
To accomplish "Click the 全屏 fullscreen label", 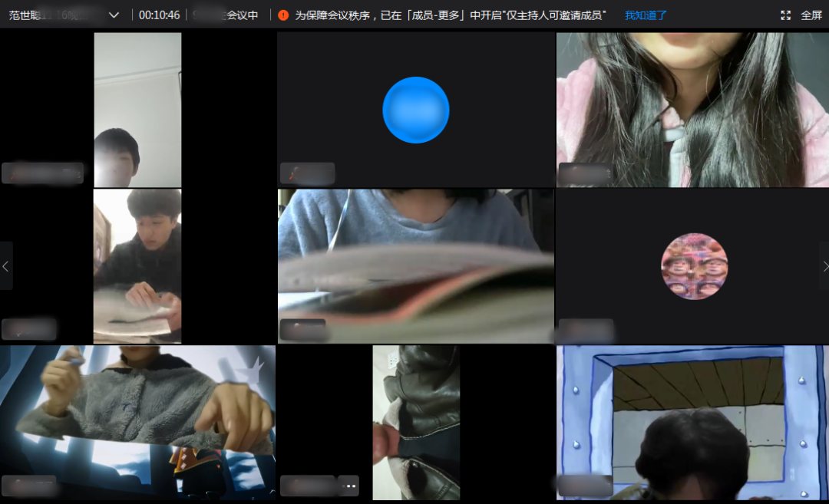I will click(x=811, y=15).
